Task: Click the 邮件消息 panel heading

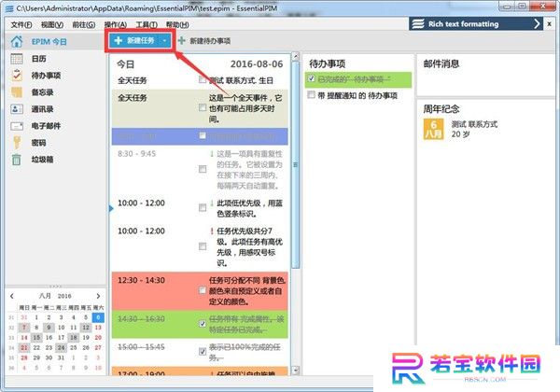Action: click(x=441, y=63)
